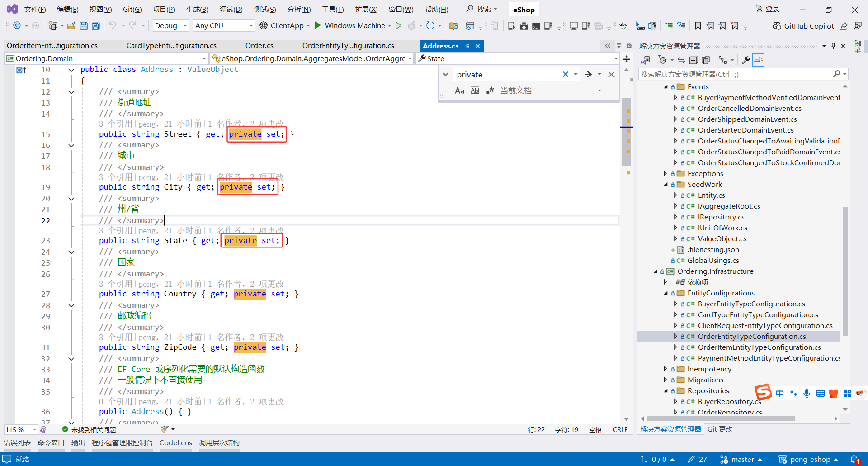Click the Solution Explorer horizontal scrollbar
The width and height of the screenshot is (868, 466).
pos(721,419)
